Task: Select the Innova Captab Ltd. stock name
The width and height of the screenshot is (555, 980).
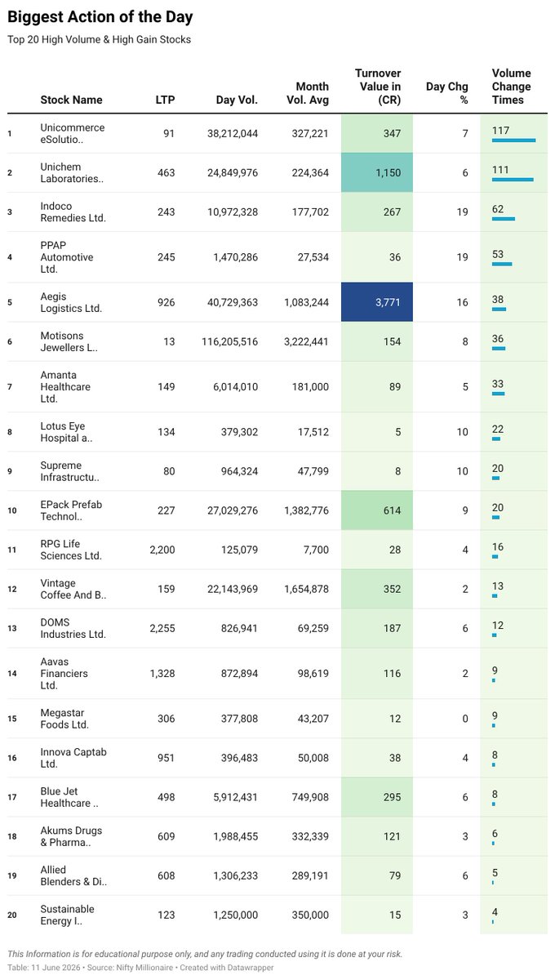Action: tap(73, 758)
